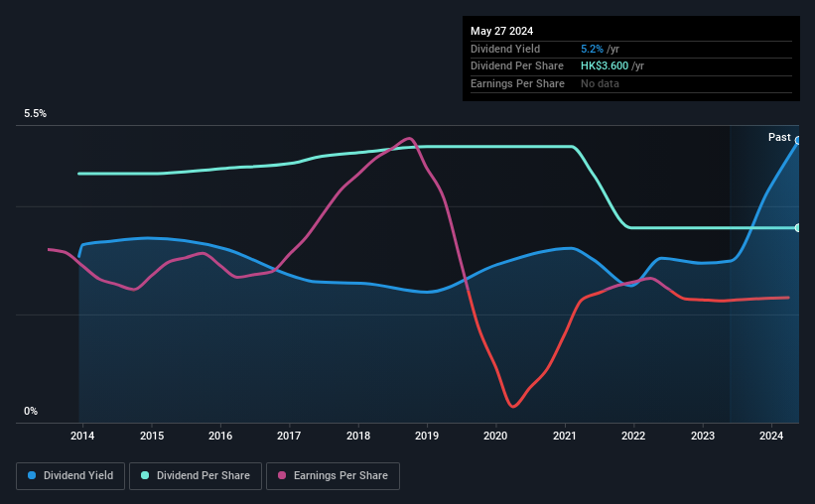
Task: Click the May 27 2024 tooltip date
Action: tap(500, 31)
